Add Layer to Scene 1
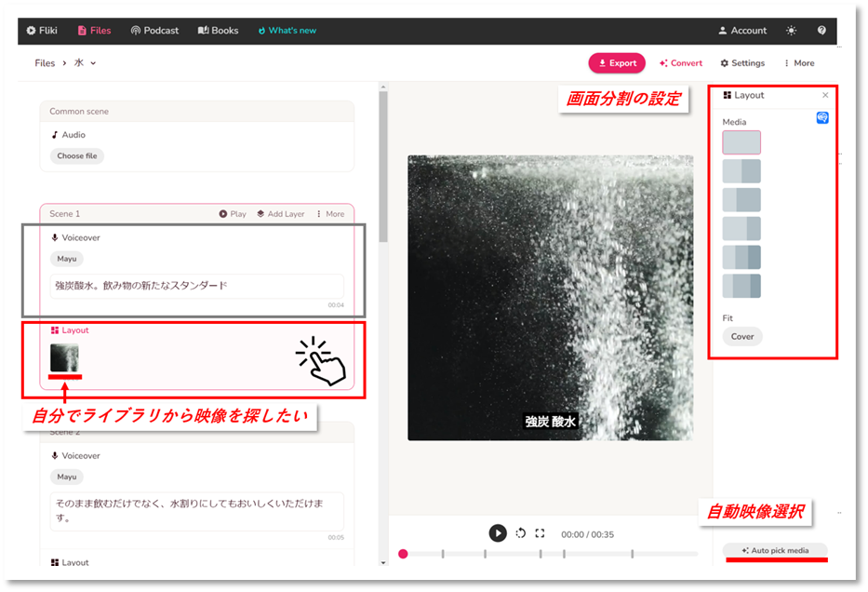The image size is (868, 592). (280, 214)
